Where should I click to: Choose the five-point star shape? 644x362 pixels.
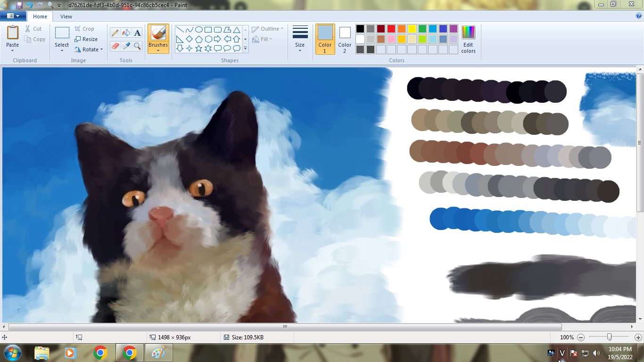[198, 48]
